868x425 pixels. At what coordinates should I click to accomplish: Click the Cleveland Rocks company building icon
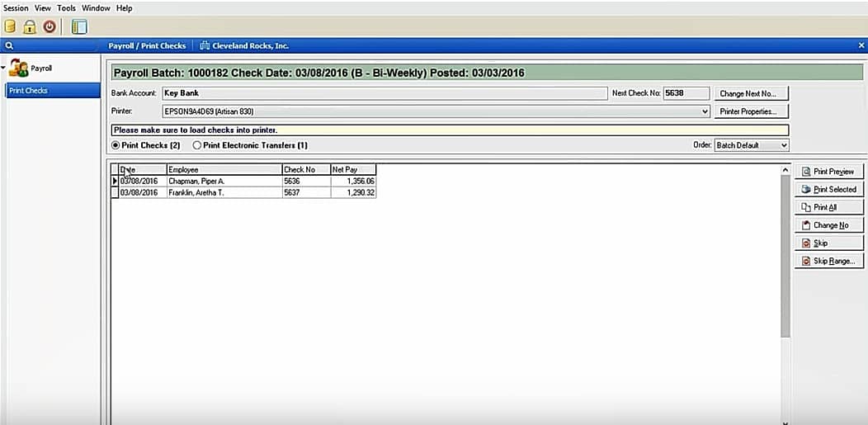tap(205, 46)
